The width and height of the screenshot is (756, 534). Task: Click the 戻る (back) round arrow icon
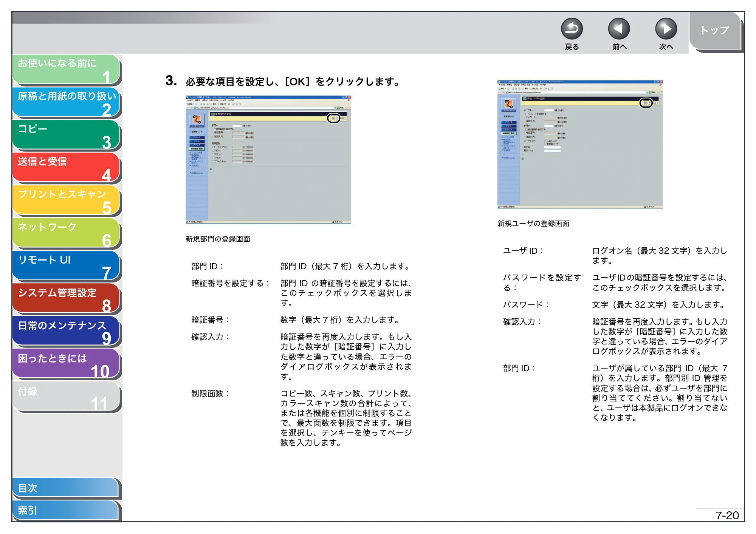click(572, 29)
